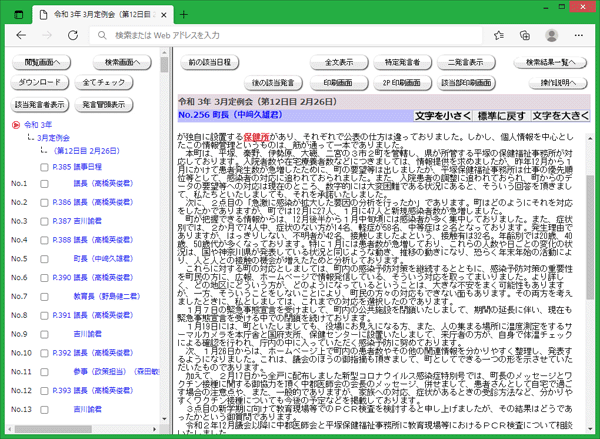
Task: Click the magnifier icon in address bar
Action: (102, 35)
